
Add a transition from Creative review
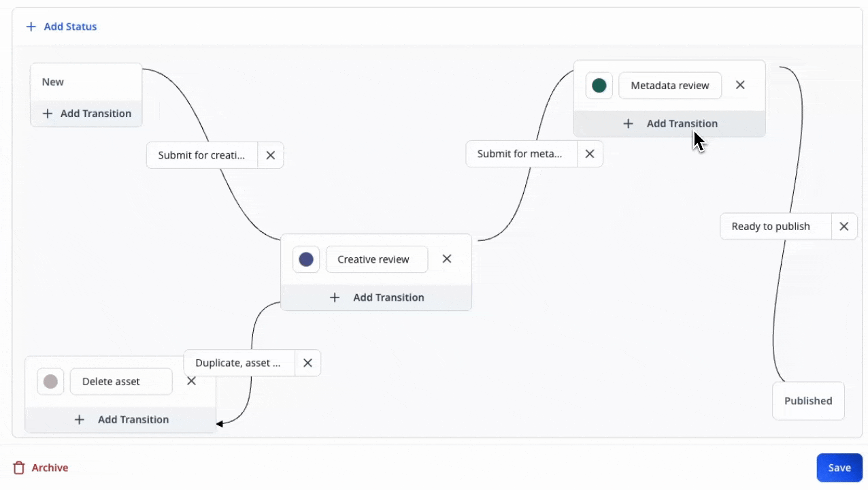click(x=376, y=297)
